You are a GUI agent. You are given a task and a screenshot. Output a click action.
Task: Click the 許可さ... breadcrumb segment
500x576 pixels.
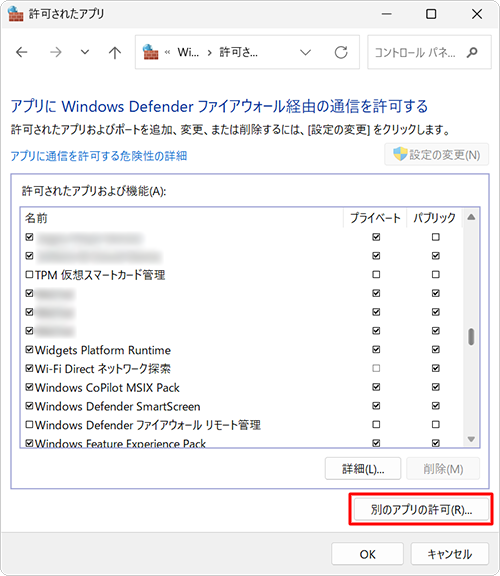tap(238, 53)
